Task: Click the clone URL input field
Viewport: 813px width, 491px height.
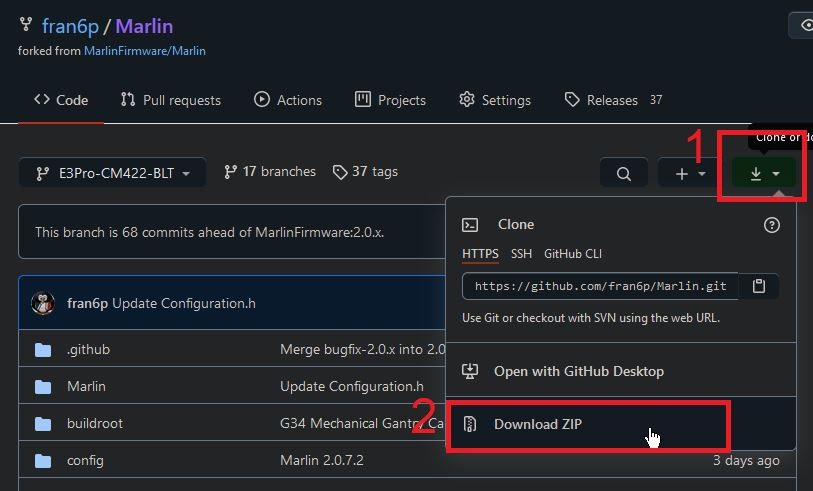Action: point(600,286)
